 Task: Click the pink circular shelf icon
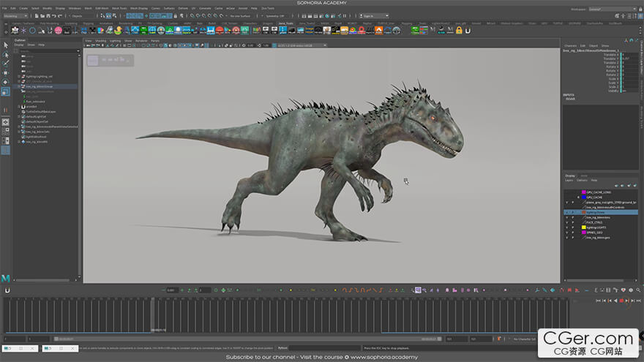click(x=59, y=31)
